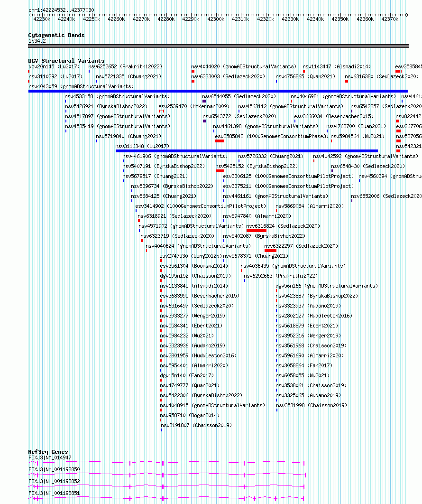
Task: Click nsv5726332 (Chuang2021) label
Action: [271, 156]
